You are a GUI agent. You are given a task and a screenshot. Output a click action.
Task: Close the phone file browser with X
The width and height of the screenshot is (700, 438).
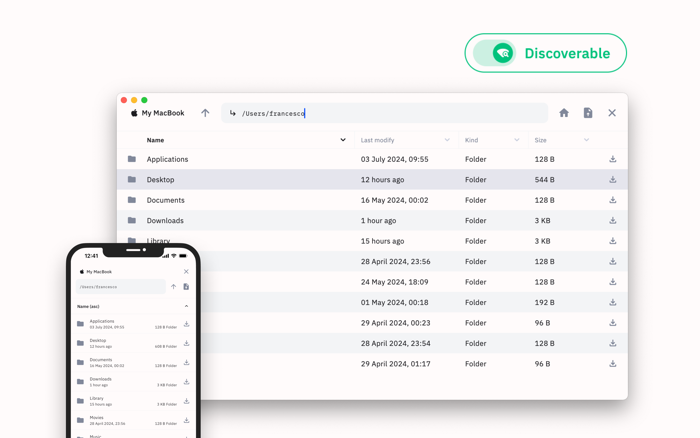click(186, 271)
